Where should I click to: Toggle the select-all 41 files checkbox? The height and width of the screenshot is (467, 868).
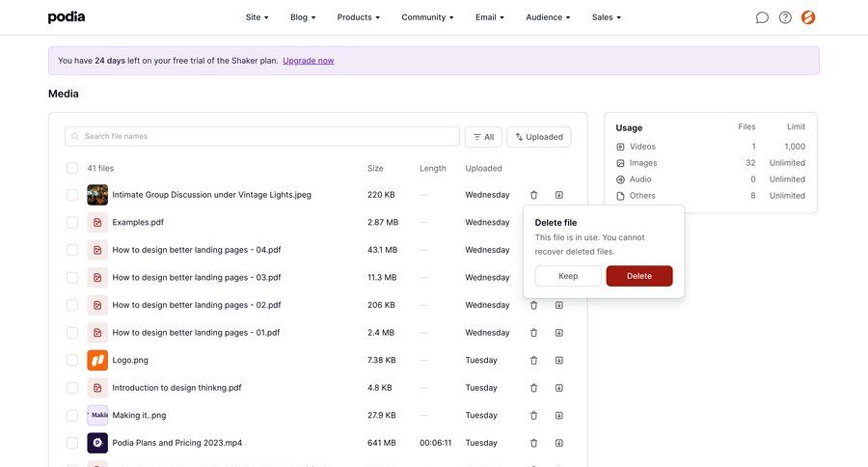click(x=72, y=169)
